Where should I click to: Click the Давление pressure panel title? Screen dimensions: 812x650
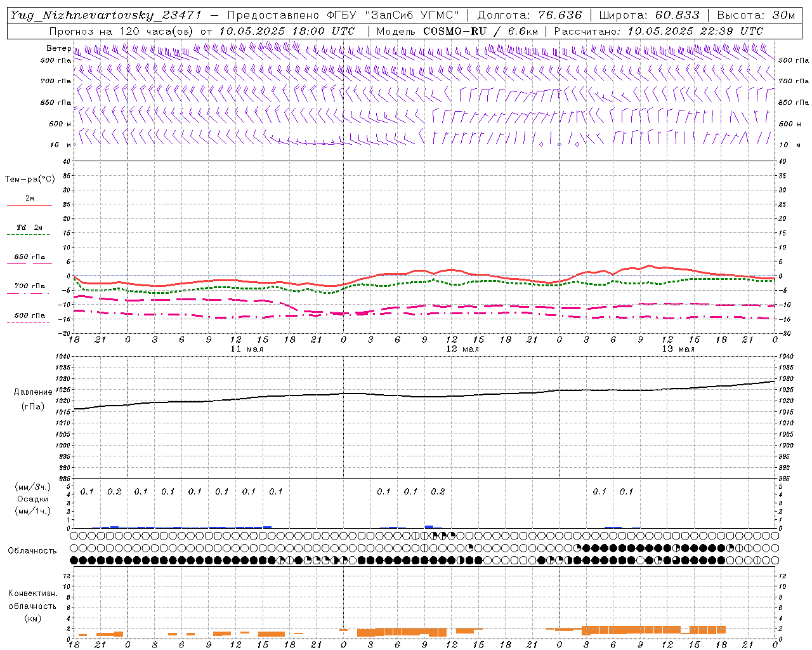tap(33, 392)
